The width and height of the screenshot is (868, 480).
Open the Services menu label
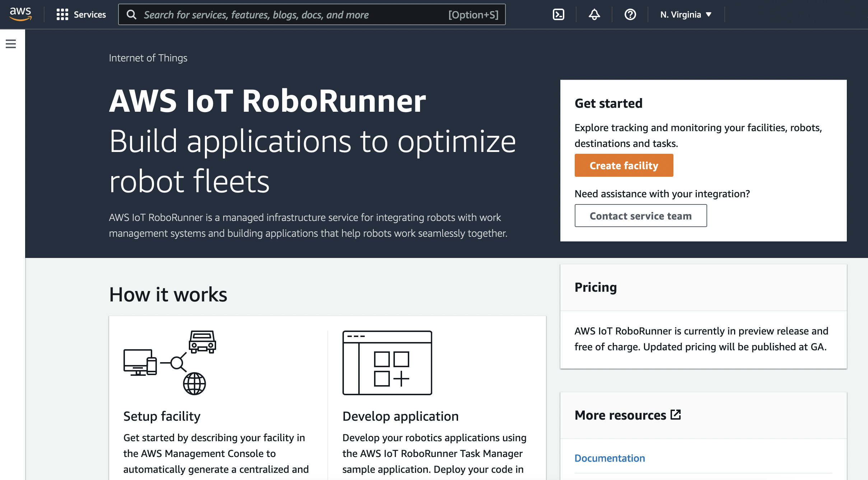[90, 14]
